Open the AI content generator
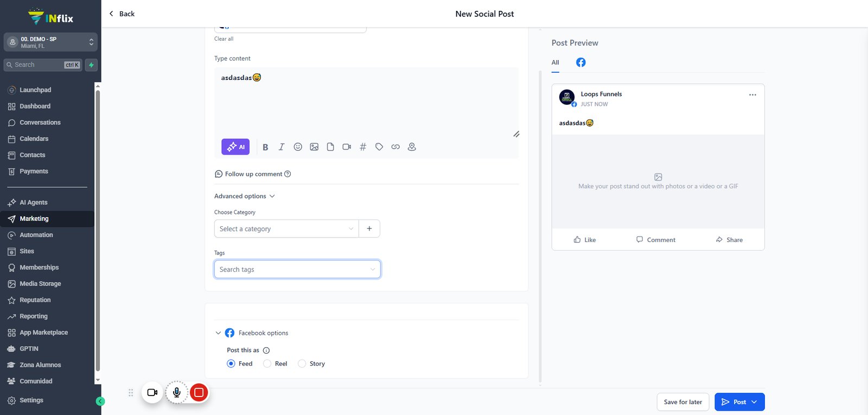 [x=235, y=147]
